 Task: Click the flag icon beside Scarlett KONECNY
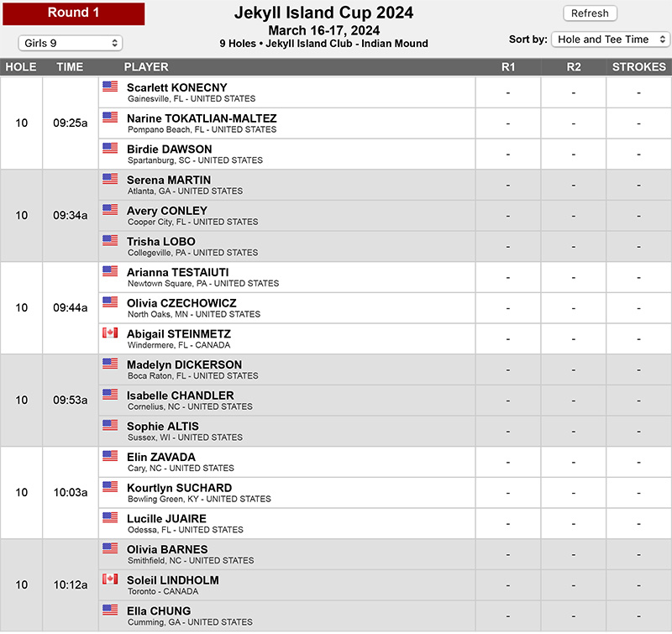(x=110, y=86)
